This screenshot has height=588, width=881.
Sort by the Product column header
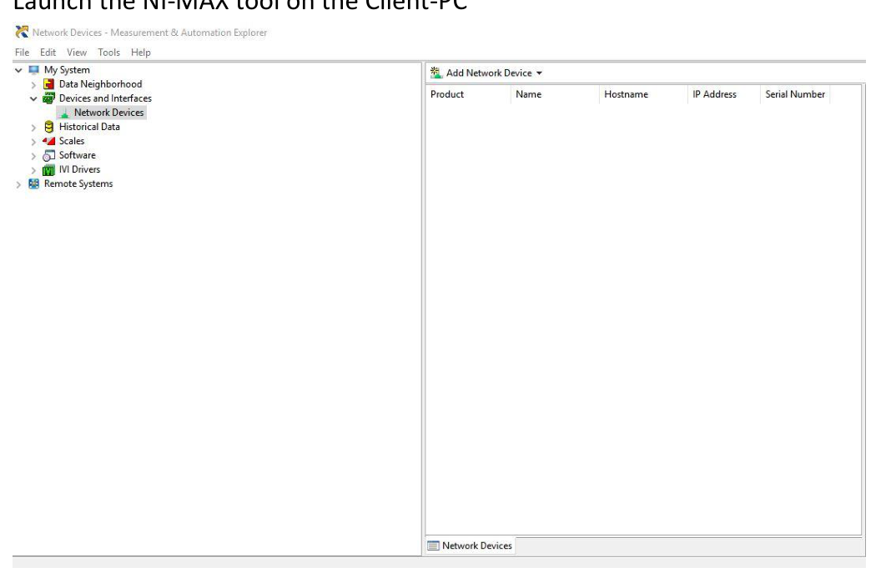pos(469,94)
